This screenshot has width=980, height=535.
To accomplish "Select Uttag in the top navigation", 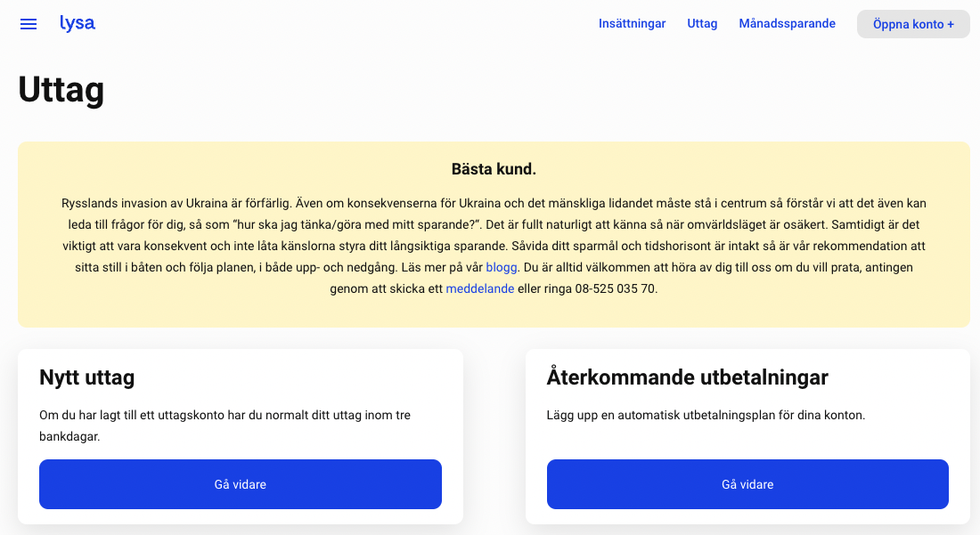I will pyautogui.click(x=702, y=24).
